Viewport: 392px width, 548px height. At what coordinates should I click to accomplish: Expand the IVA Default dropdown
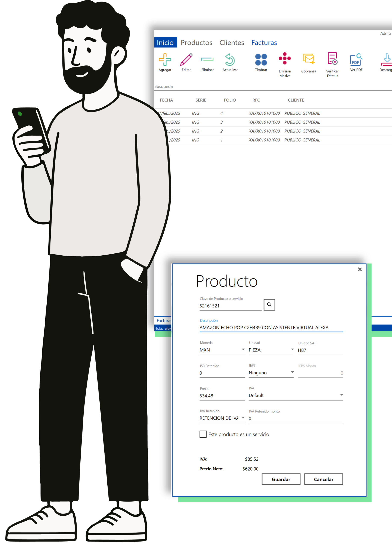(x=341, y=395)
